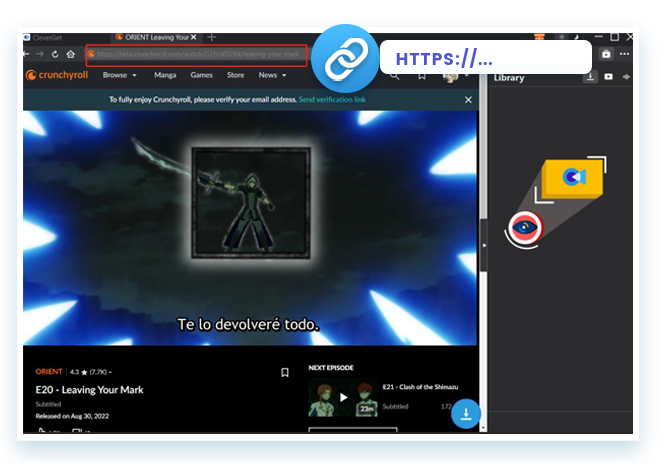Screen dimensions: 664x463
Task: Open Crunchyroll search magnifier icon
Action: 394,77
